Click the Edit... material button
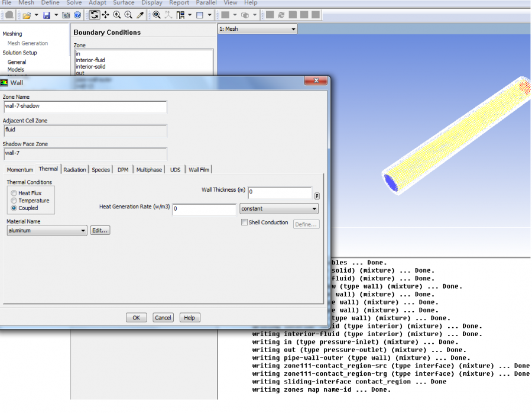Image resolution: width=532 pixels, height=413 pixels. (100, 230)
